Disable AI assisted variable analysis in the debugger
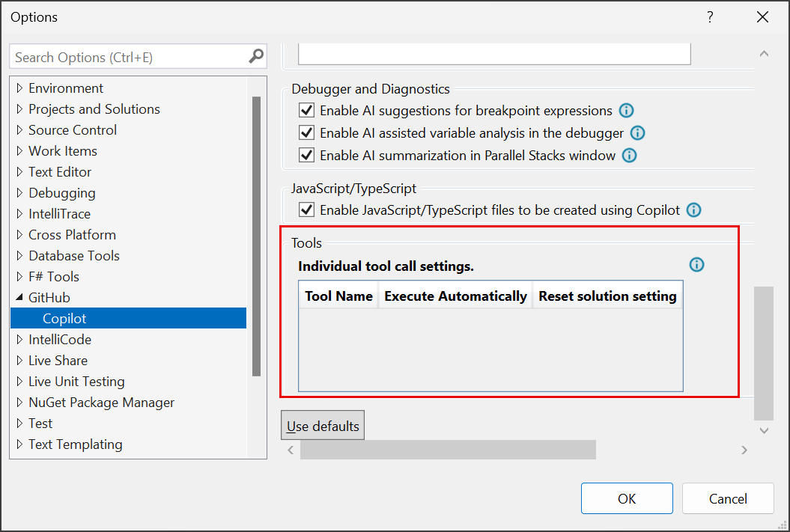The image size is (790, 532). (x=306, y=132)
